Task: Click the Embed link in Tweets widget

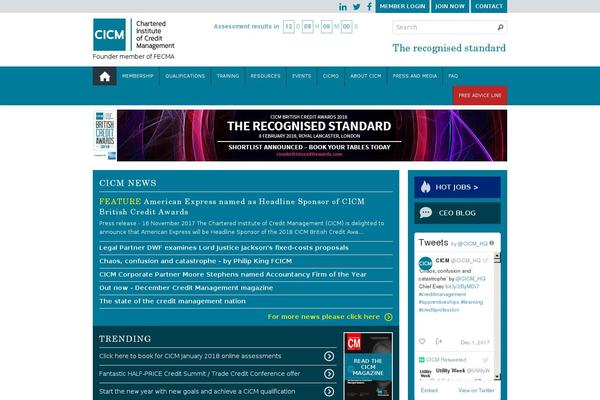Action: coord(429,390)
